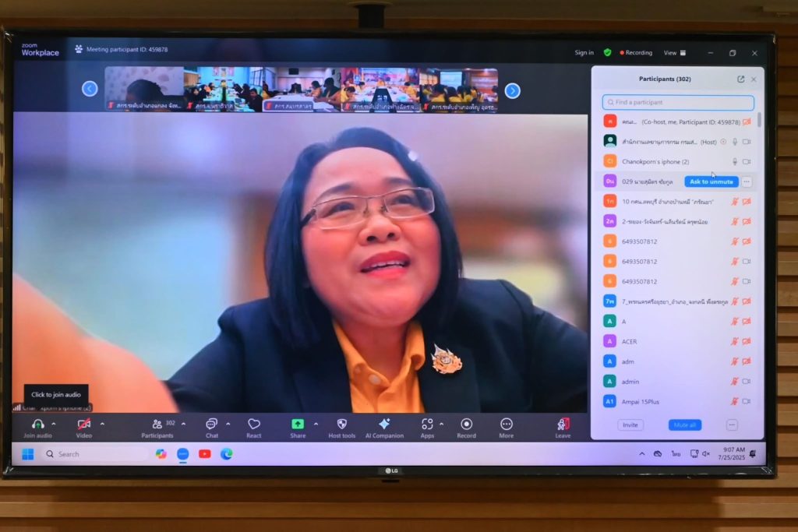The height and width of the screenshot is (532, 798).
Task: Expand the video options caret beside Video
Action: 102,424
